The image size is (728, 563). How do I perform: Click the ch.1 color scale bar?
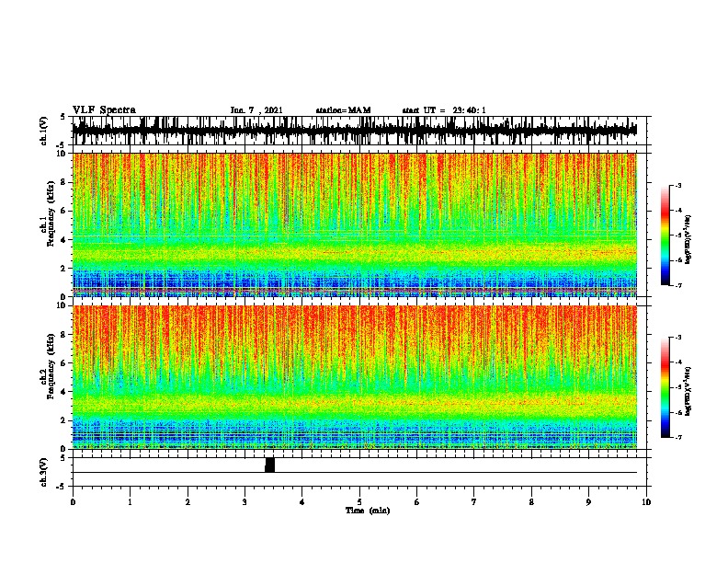point(665,236)
